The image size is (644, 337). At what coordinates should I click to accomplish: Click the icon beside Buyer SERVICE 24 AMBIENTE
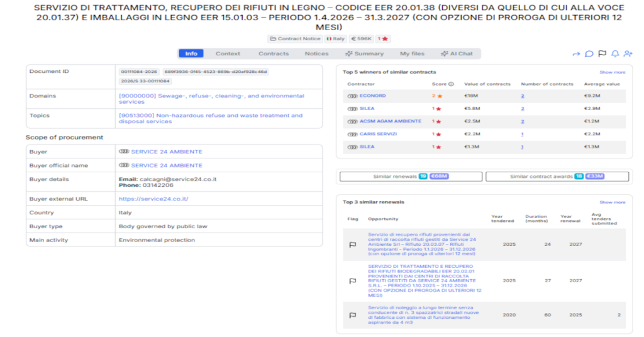tap(124, 152)
